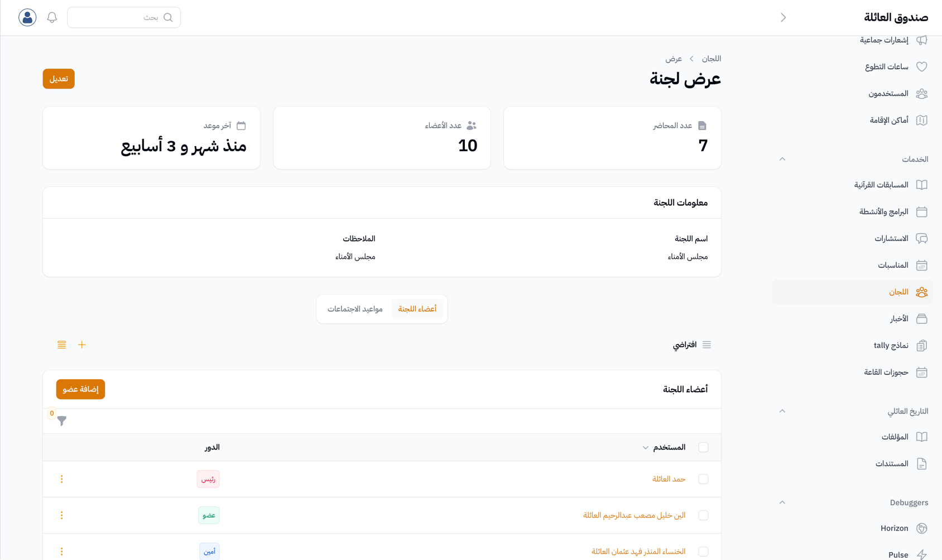Collapse the التاريخ العائلي sidebar section

(x=782, y=411)
